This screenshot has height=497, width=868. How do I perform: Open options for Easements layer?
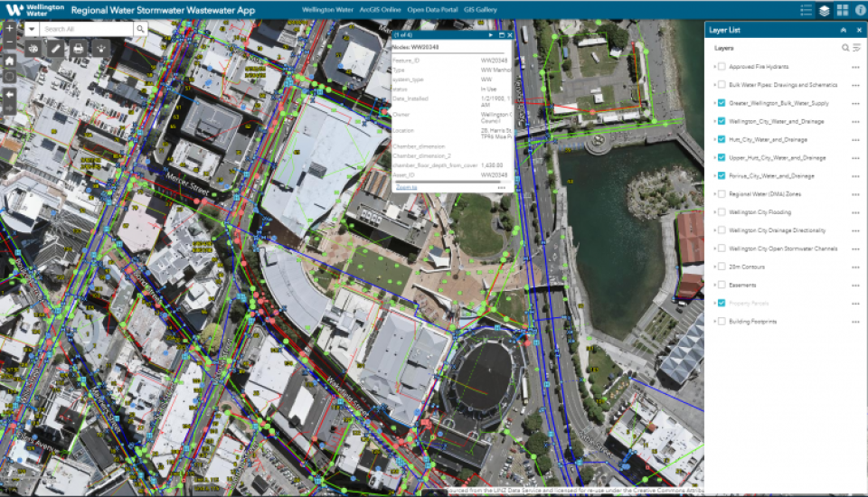click(856, 286)
